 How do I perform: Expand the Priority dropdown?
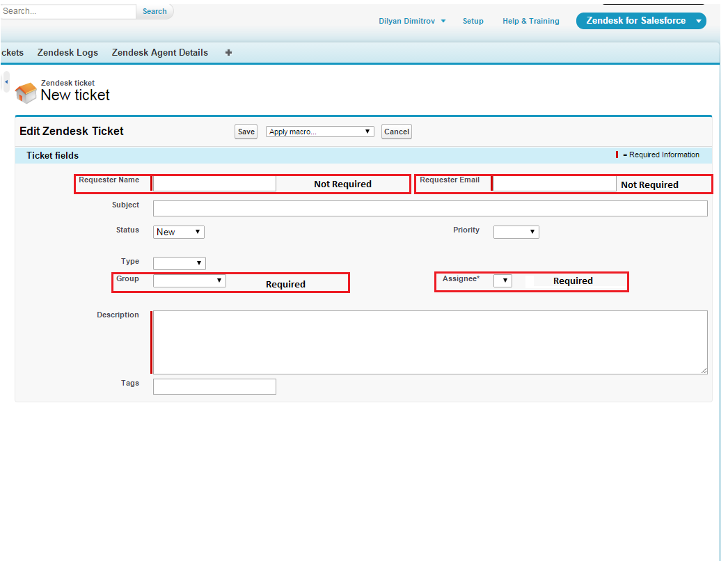click(x=516, y=231)
